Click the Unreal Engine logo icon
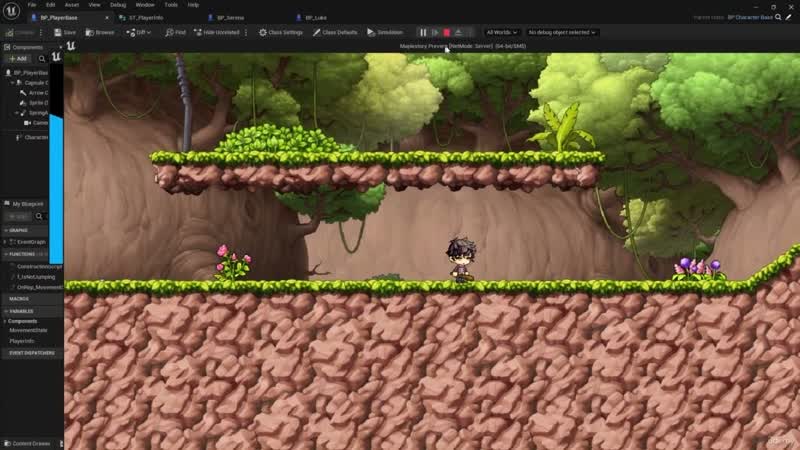This screenshot has height=450, width=800. (x=11, y=10)
